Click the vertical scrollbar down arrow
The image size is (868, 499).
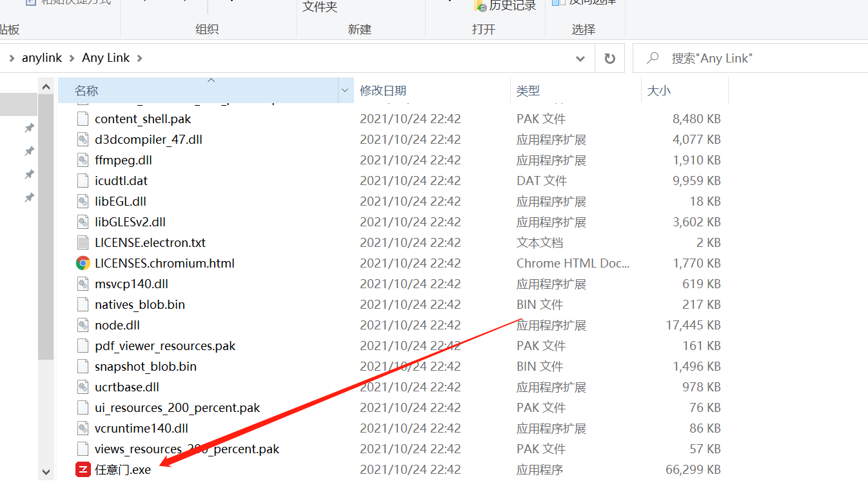click(46, 471)
